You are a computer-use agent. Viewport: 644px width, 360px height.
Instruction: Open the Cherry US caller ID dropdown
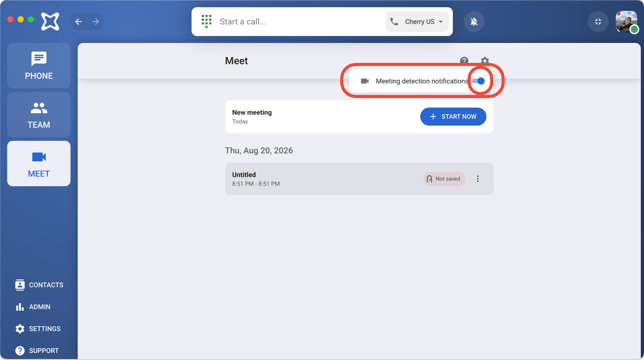417,22
